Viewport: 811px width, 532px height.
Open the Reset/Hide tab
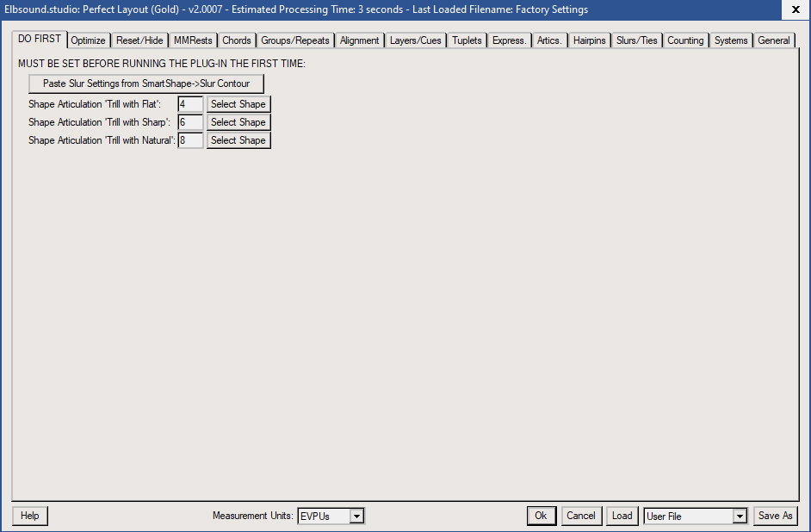pos(139,40)
